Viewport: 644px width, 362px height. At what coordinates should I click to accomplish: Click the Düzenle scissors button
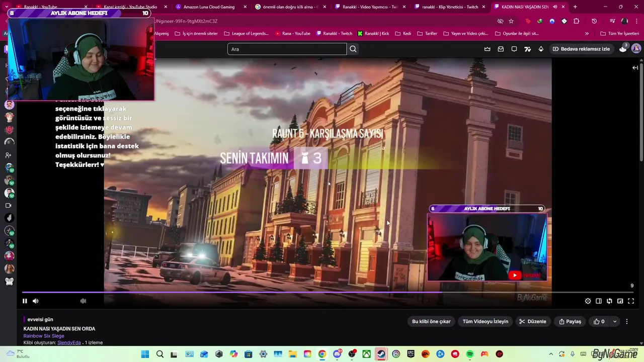pyautogui.click(x=533, y=321)
